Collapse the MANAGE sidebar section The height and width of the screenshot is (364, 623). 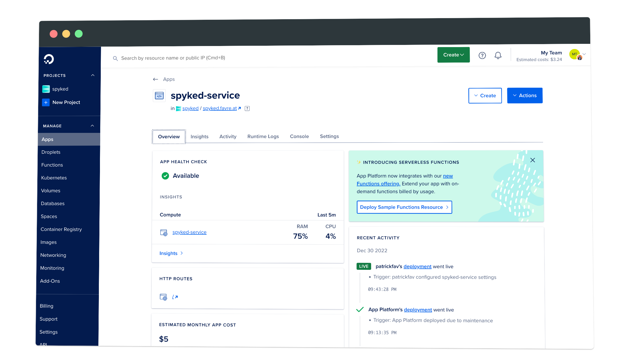coord(92,126)
